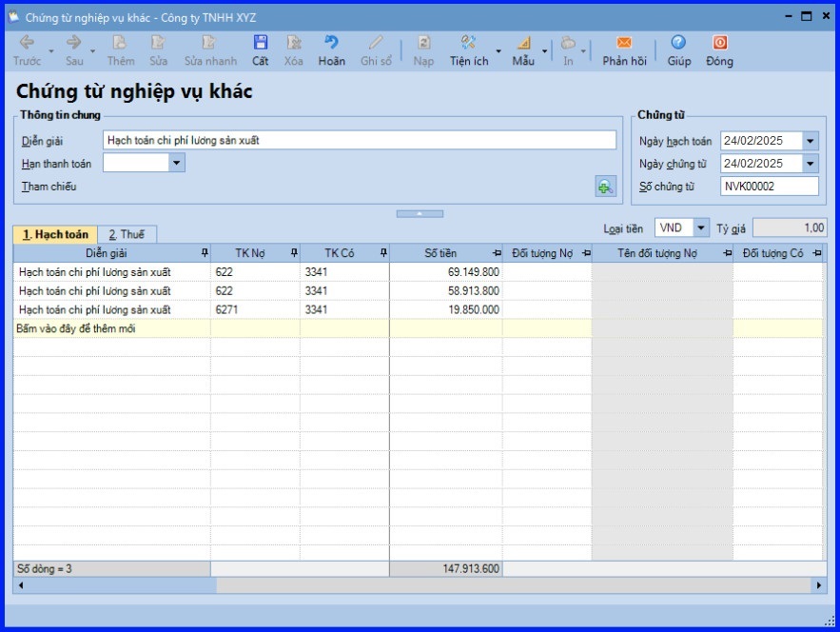The width and height of the screenshot is (840, 632).
Task: Switch to the Thuế tab
Action: 127,234
